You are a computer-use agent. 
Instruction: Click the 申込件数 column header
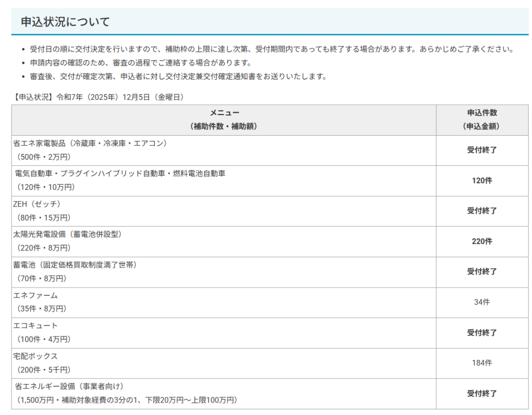(482, 113)
